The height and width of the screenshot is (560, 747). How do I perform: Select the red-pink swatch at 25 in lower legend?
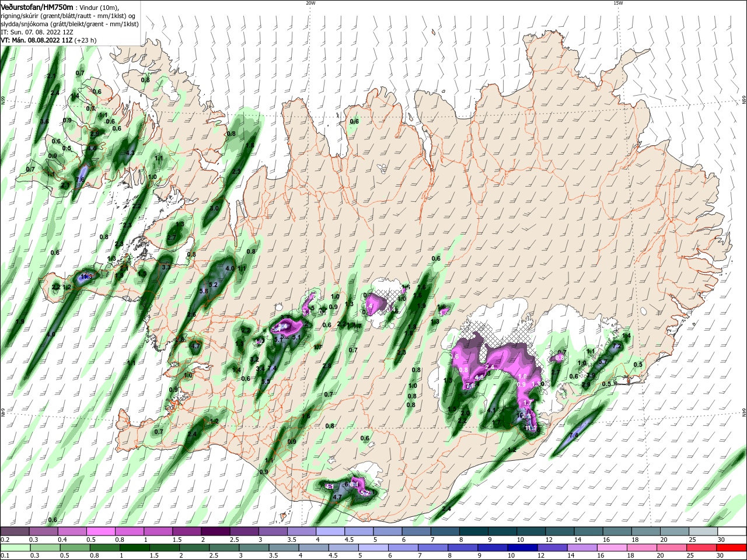pos(700,548)
